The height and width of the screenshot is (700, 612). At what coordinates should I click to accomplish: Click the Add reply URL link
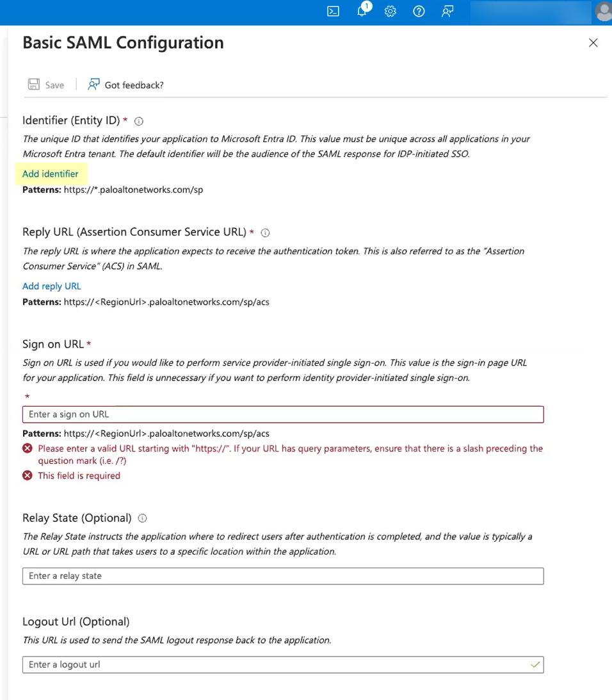[x=52, y=286]
